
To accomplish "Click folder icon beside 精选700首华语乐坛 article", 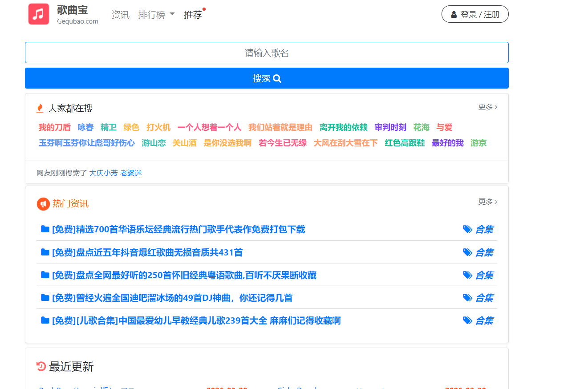I will click(45, 229).
